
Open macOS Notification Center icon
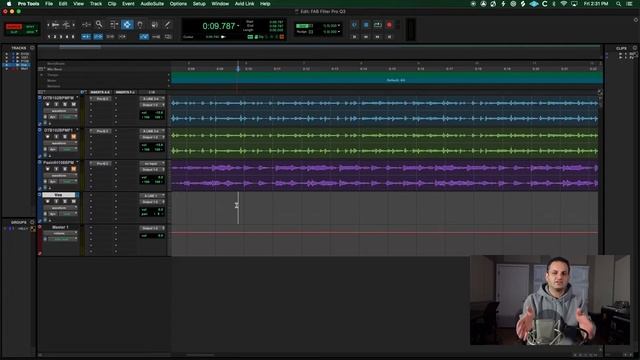point(629,4)
